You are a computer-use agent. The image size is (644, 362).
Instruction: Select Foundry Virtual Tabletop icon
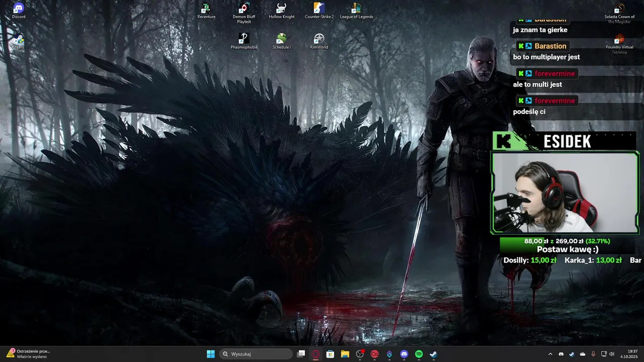tap(619, 44)
